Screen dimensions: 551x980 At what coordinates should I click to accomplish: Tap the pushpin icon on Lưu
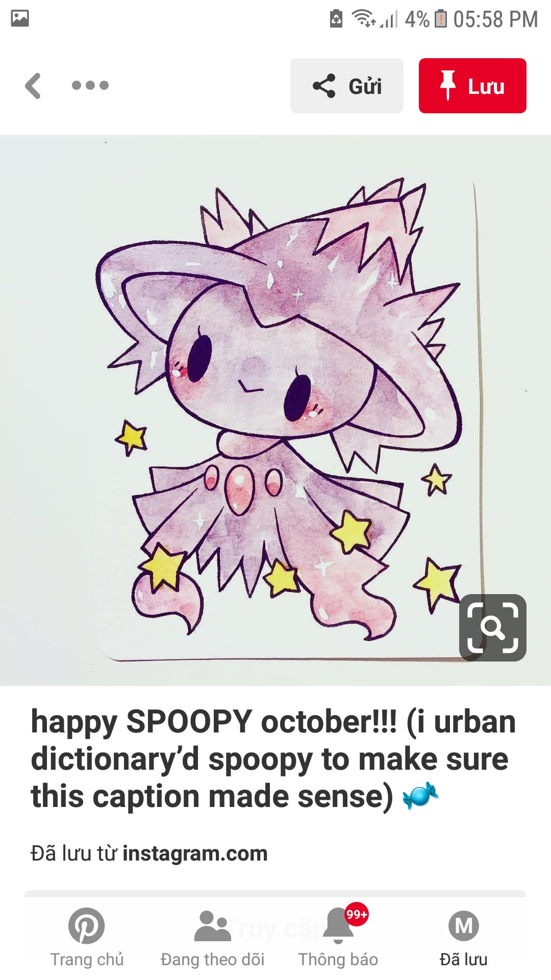[x=447, y=85]
